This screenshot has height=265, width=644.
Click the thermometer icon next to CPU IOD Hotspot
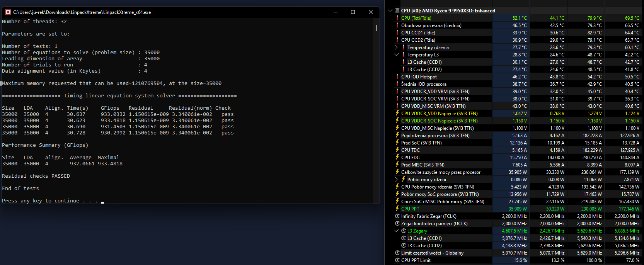397,77
